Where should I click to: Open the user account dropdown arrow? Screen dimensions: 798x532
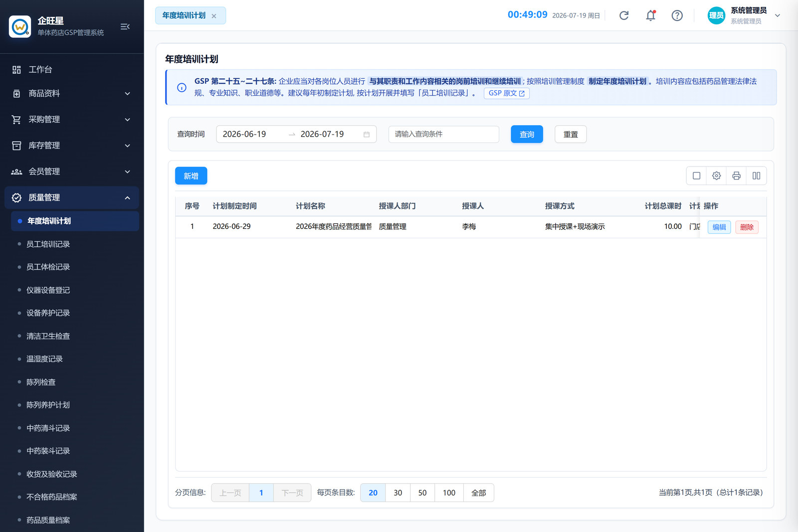[x=777, y=15]
